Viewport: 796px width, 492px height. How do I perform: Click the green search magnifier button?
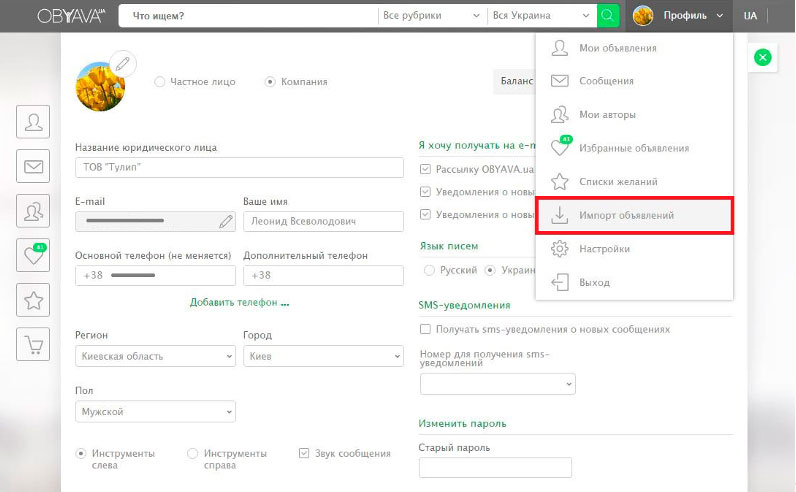pyautogui.click(x=608, y=16)
